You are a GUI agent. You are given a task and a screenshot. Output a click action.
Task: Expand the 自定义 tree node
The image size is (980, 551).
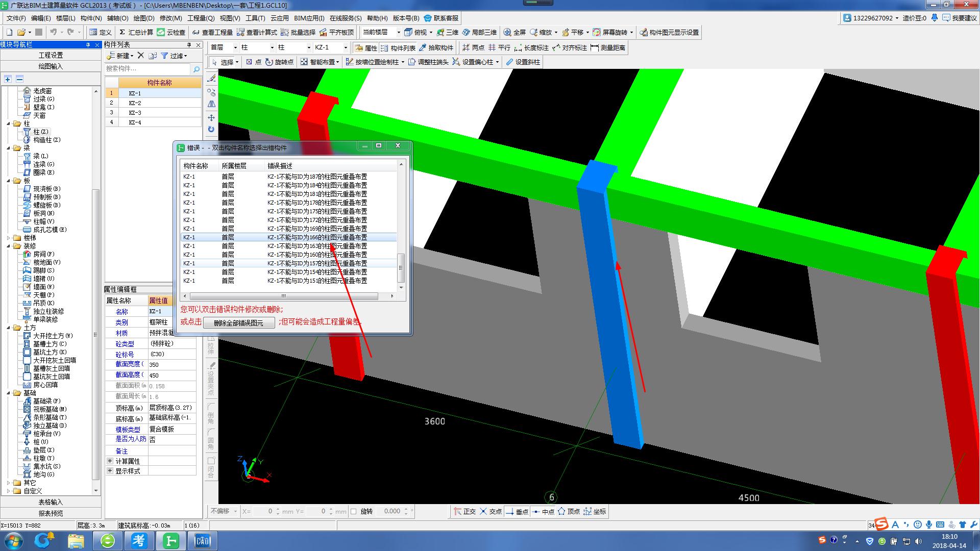[9, 491]
